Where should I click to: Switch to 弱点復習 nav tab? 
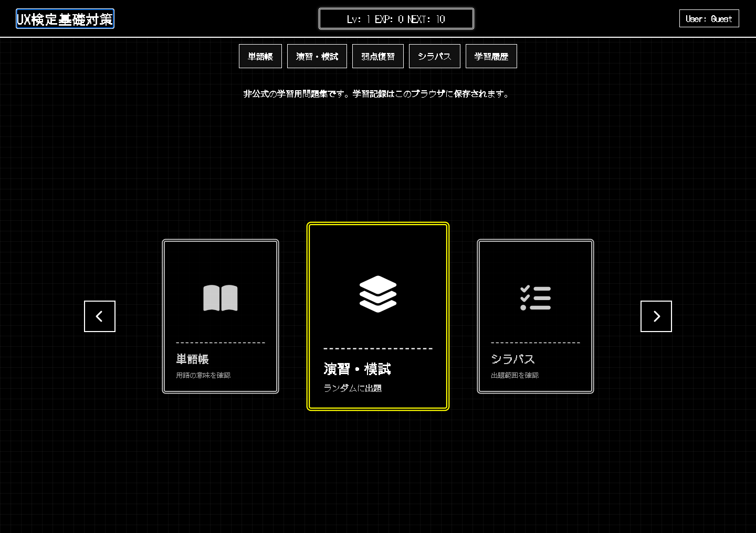pyautogui.click(x=378, y=56)
